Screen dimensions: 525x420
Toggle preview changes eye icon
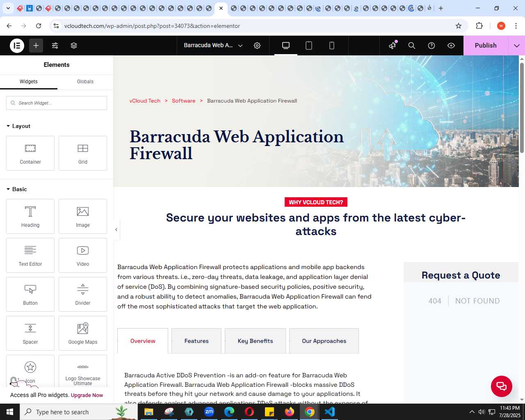(451, 46)
